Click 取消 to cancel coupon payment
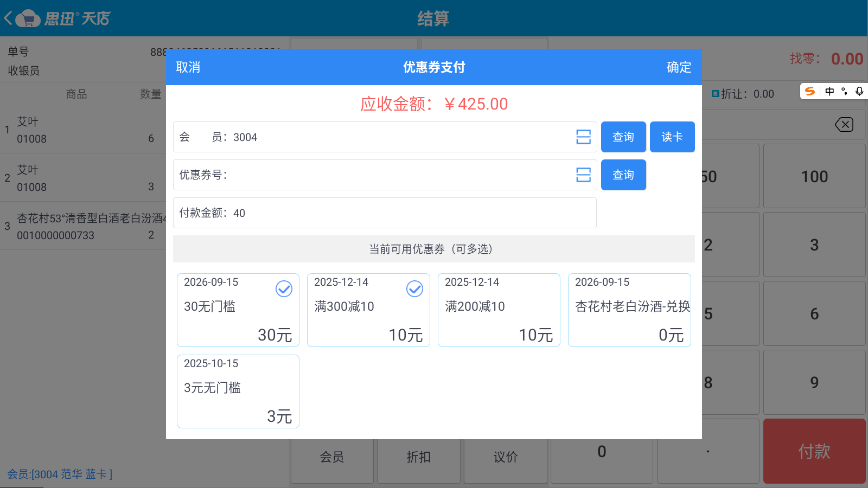 point(188,67)
